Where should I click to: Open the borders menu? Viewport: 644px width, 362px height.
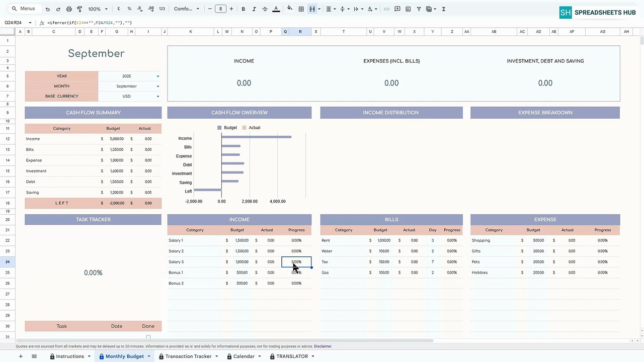[301, 9]
